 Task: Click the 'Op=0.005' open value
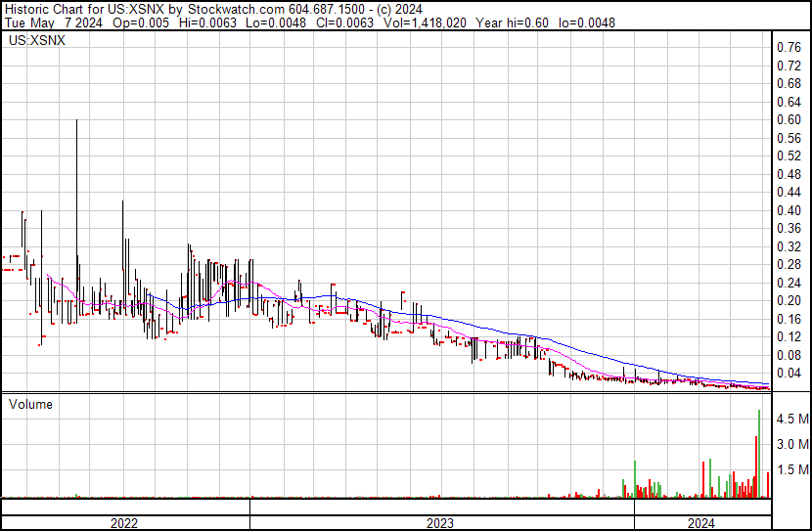point(141,22)
